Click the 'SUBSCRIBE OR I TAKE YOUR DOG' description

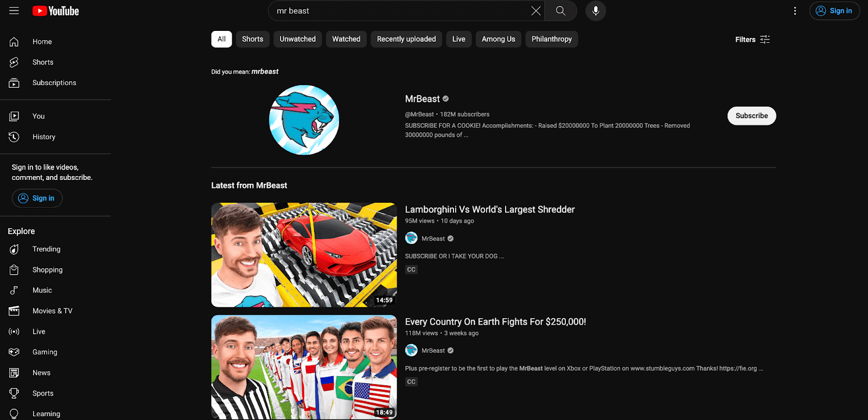click(454, 256)
